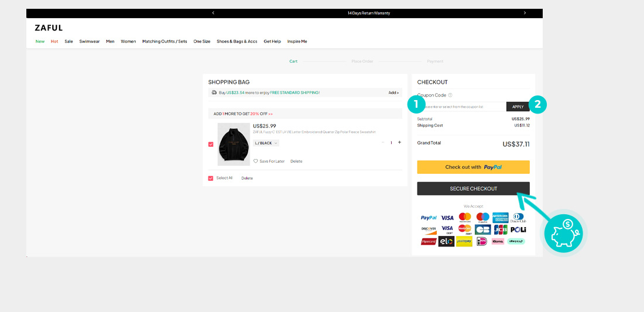This screenshot has width=644, height=312.
Task: Click the coupon code help icon
Action: [x=450, y=95]
